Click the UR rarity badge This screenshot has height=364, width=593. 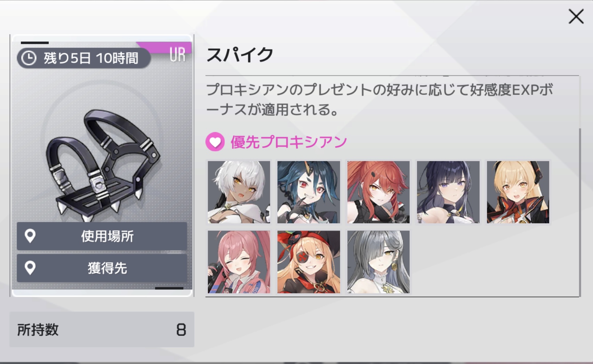[x=177, y=55]
